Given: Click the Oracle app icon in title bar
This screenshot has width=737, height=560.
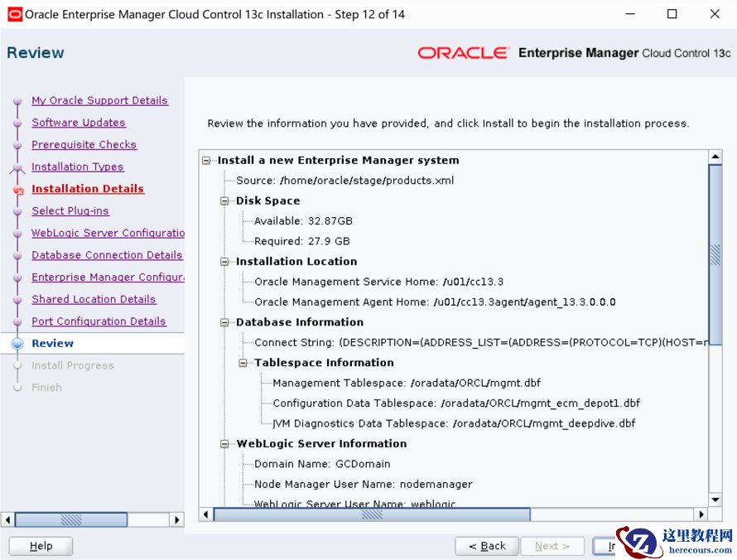Looking at the screenshot, I should click(15, 15).
